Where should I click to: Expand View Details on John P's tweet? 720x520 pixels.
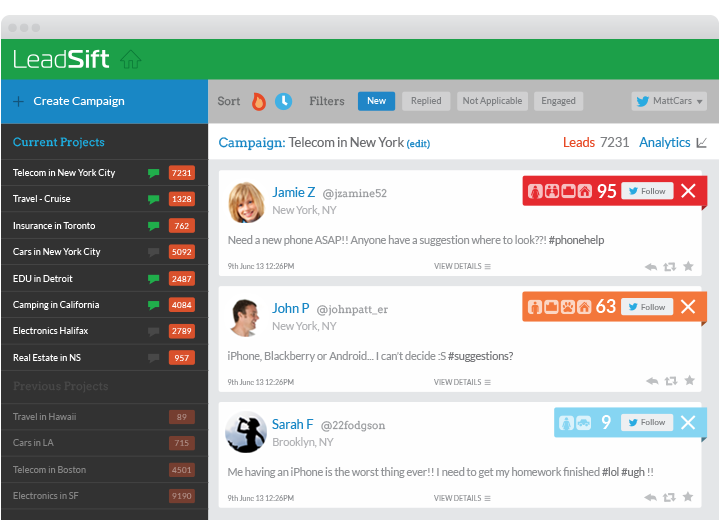point(462,382)
